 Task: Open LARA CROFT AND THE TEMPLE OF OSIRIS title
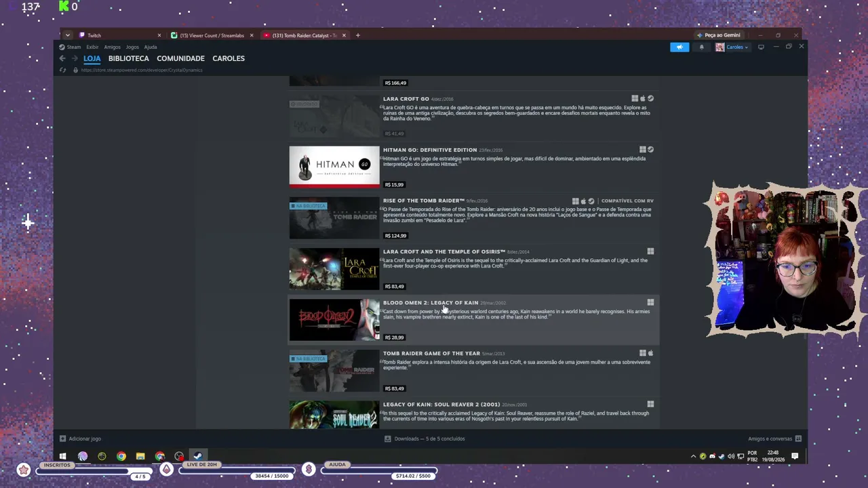click(444, 251)
